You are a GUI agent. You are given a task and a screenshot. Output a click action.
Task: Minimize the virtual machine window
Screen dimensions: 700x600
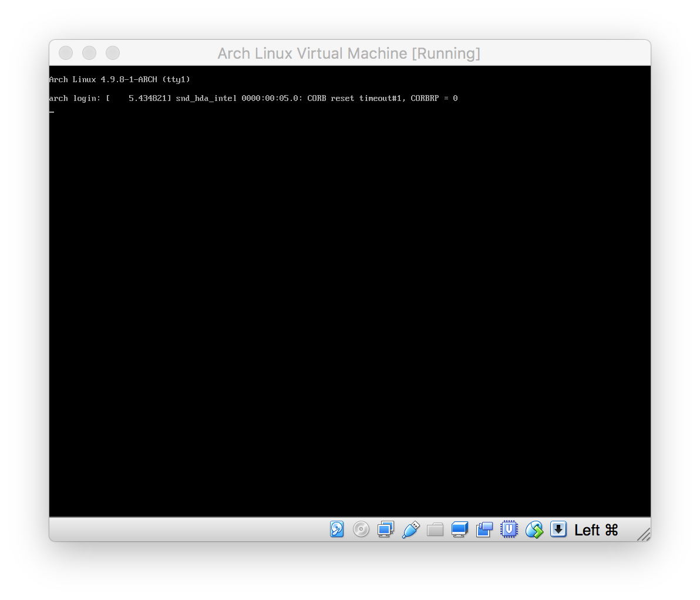click(x=89, y=53)
